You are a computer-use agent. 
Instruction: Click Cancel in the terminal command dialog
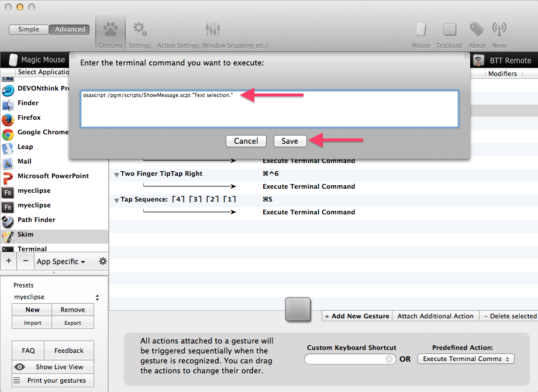246,141
